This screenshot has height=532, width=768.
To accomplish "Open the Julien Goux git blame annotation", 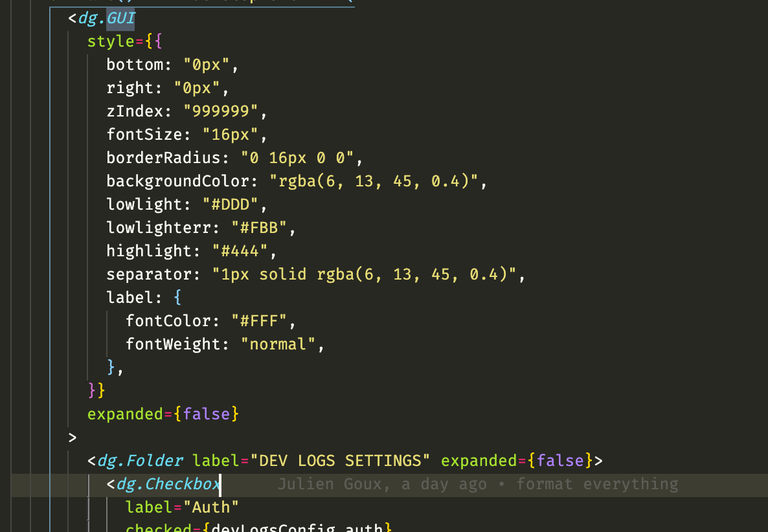I will pos(477,484).
